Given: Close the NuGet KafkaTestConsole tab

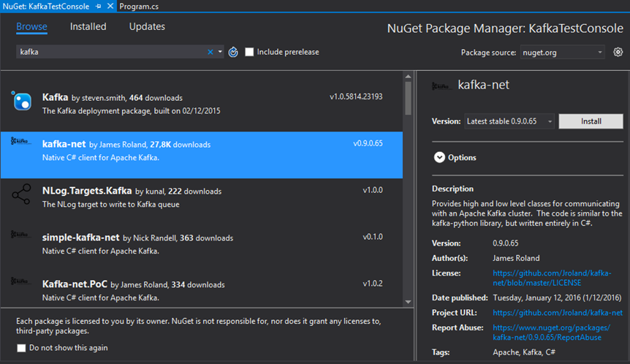Looking at the screenshot, I should tap(110, 6).
